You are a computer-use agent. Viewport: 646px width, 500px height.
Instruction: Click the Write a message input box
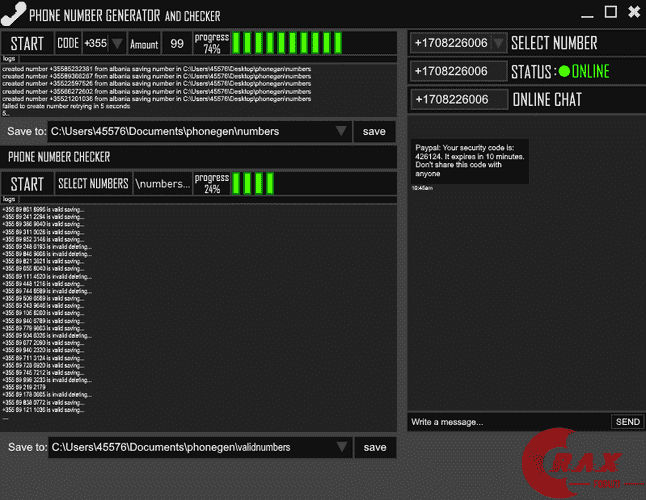pyautogui.click(x=509, y=422)
